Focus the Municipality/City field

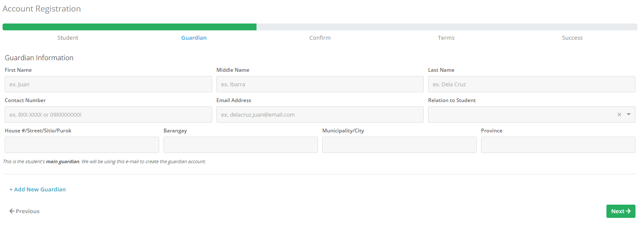coord(399,145)
